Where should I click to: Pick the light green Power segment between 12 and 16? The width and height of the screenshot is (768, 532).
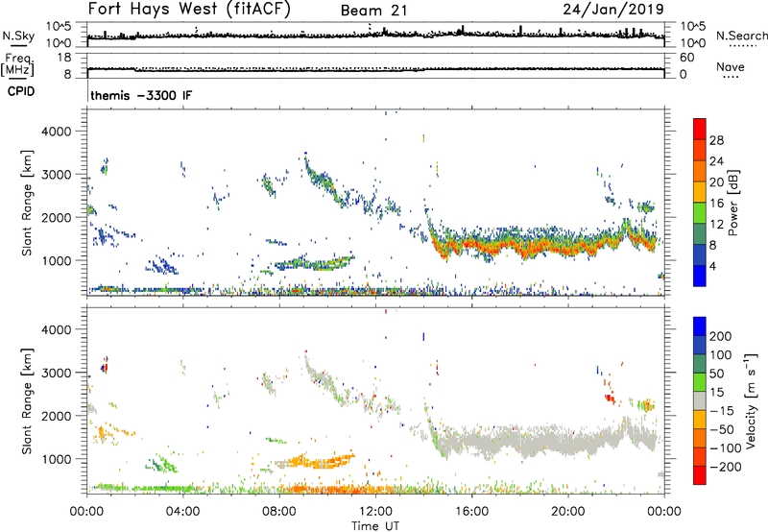point(700,213)
